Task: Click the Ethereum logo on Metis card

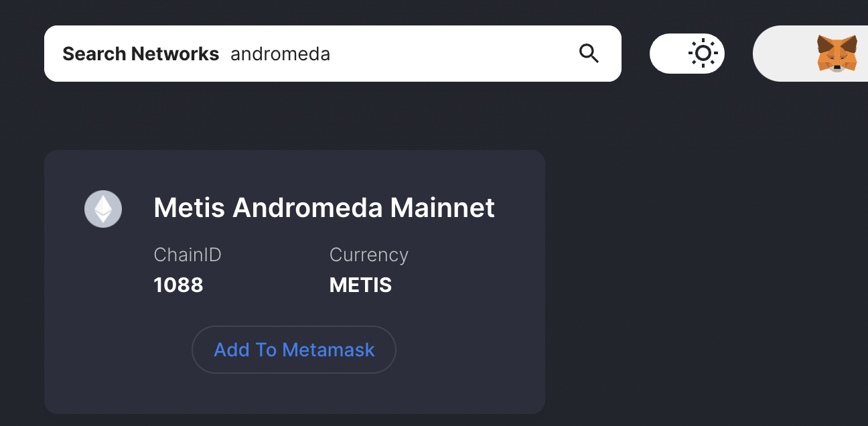Action: (x=103, y=209)
